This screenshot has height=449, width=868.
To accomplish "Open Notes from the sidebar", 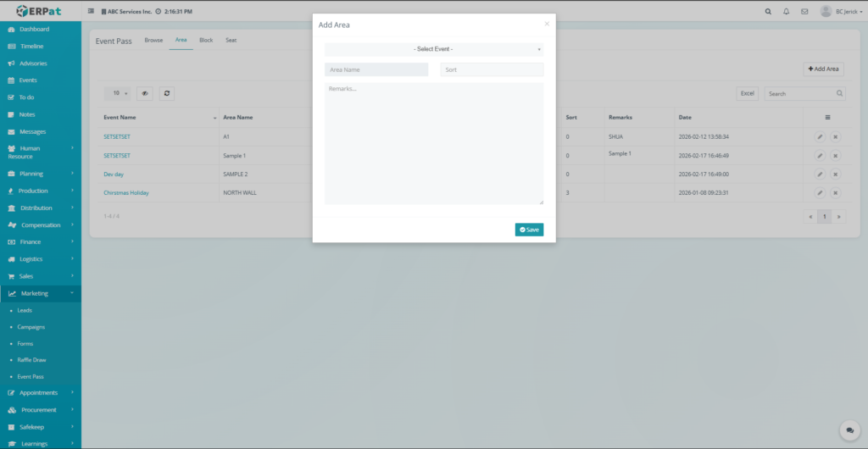I will (x=41, y=114).
